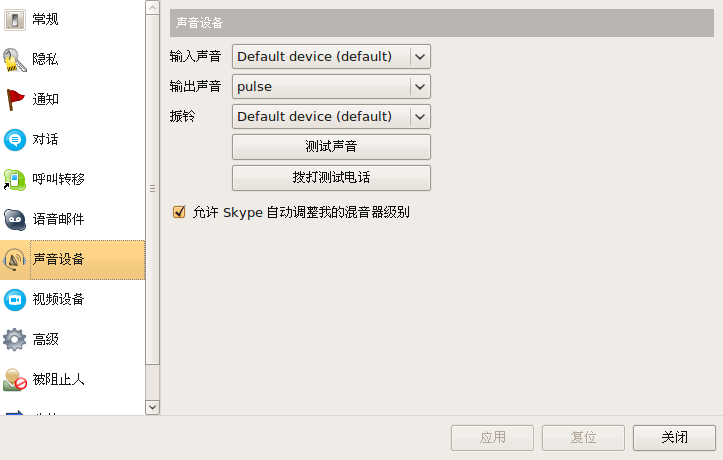
Task: Click the 拨打测试电话 button
Action: pyautogui.click(x=331, y=178)
